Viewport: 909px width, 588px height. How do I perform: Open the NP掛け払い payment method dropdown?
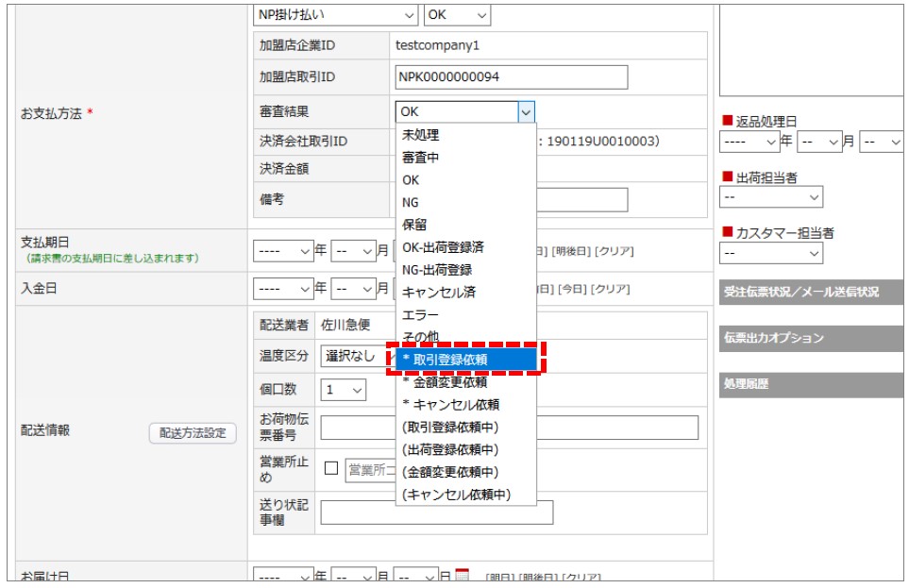(335, 15)
